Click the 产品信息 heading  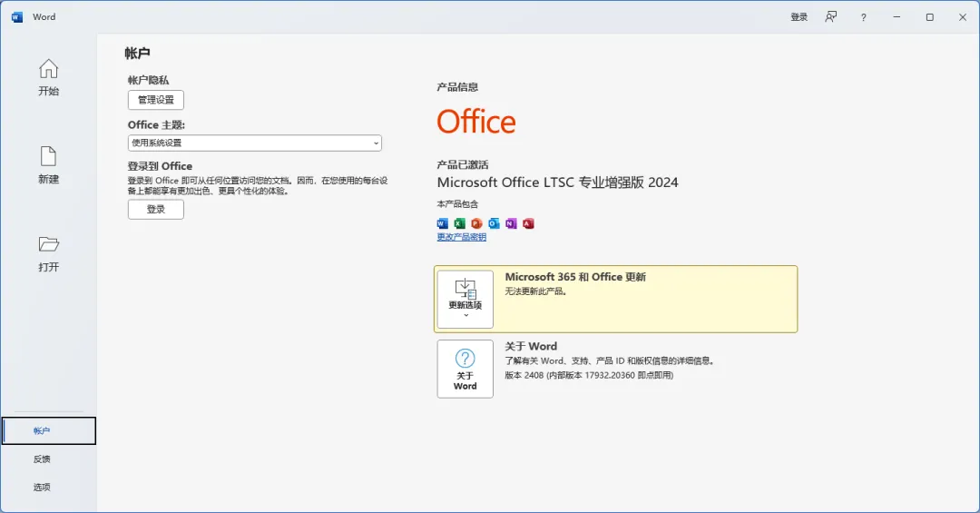(x=457, y=87)
